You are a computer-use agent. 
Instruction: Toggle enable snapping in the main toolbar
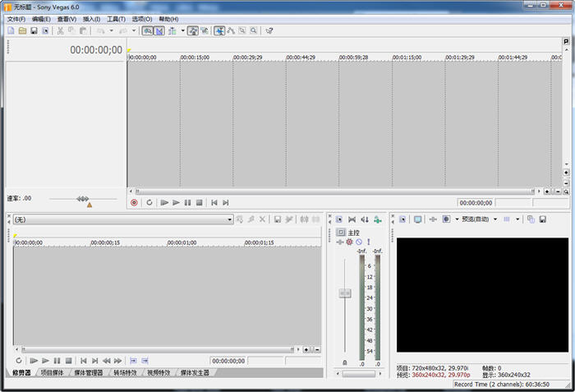[147, 30]
